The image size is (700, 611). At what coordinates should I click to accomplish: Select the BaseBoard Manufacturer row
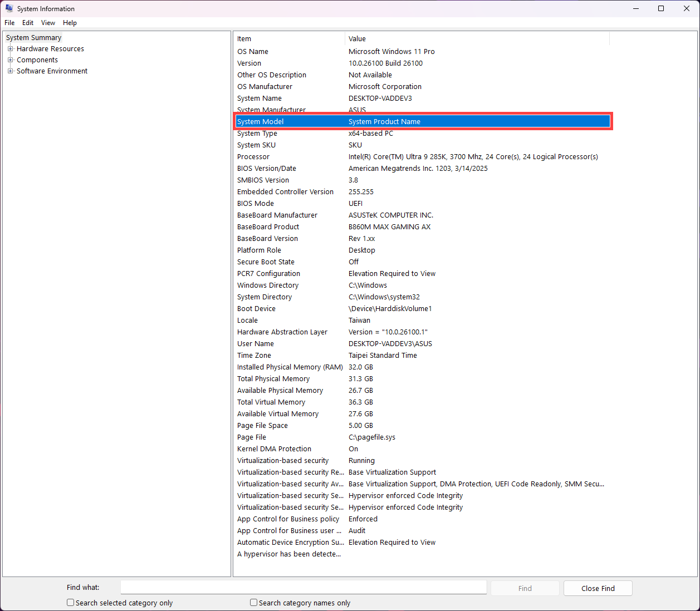click(422, 215)
